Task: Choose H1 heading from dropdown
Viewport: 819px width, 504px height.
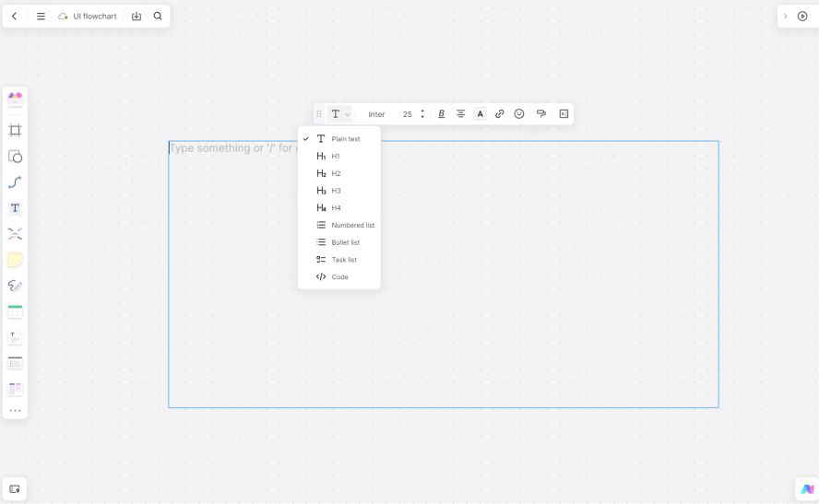Action: click(x=336, y=157)
